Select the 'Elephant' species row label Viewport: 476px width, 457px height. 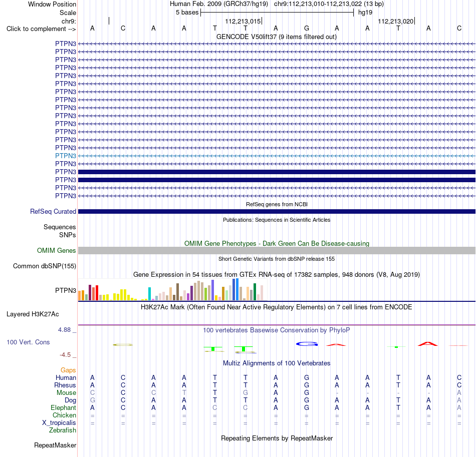(63, 408)
